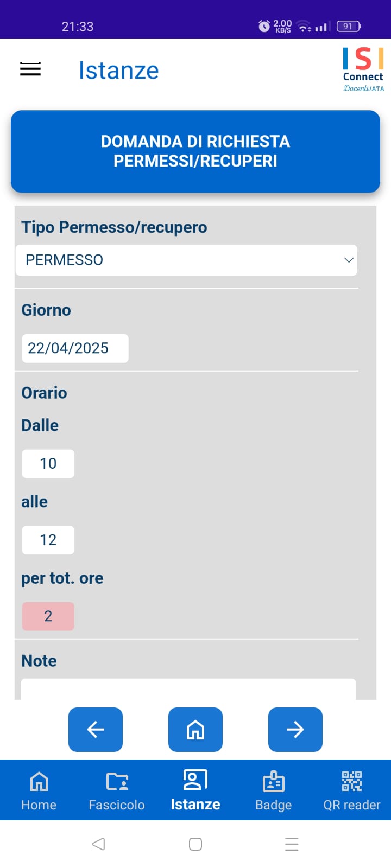Proceed with the right arrow button
The image size is (391, 868).
tap(295, 730)
